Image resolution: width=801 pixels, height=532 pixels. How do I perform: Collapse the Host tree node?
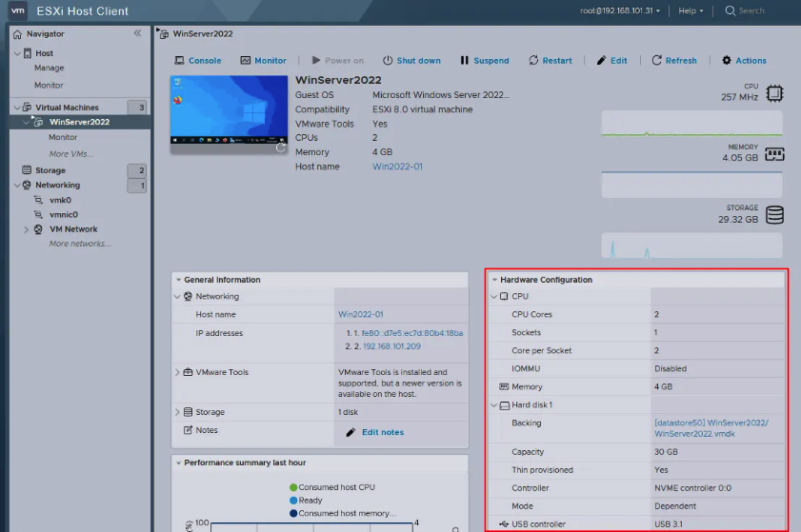click(17, 53)
